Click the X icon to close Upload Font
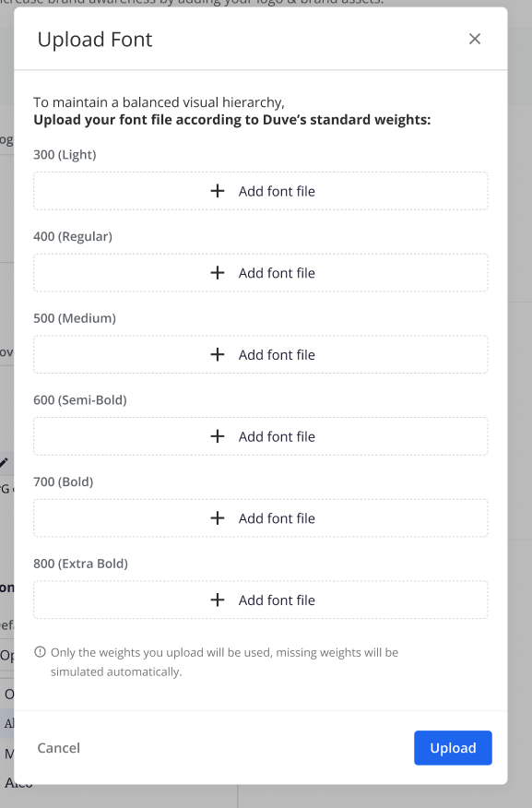Screen dimensions: 532x808 pyautogui.click(x=475, y=39)
